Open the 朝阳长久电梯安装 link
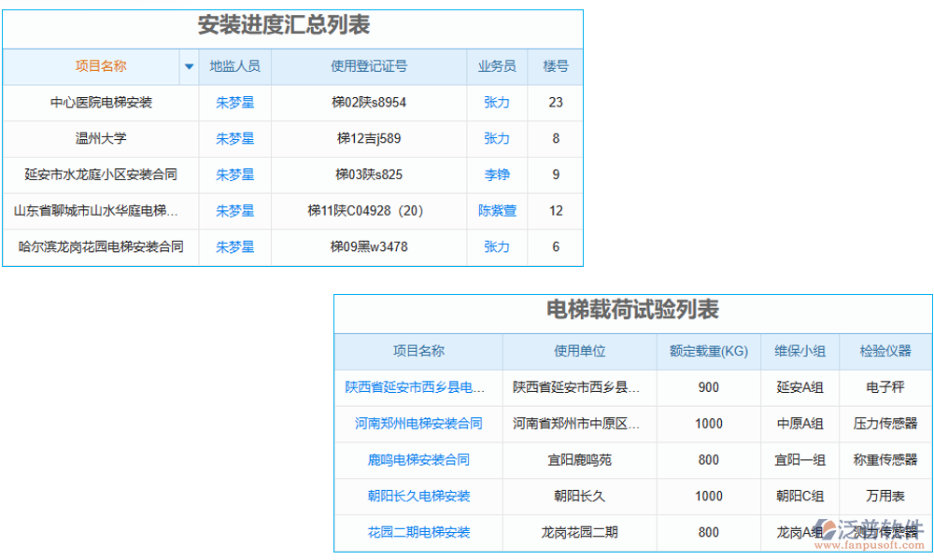934x560 pixels. (x=416, y=496)
